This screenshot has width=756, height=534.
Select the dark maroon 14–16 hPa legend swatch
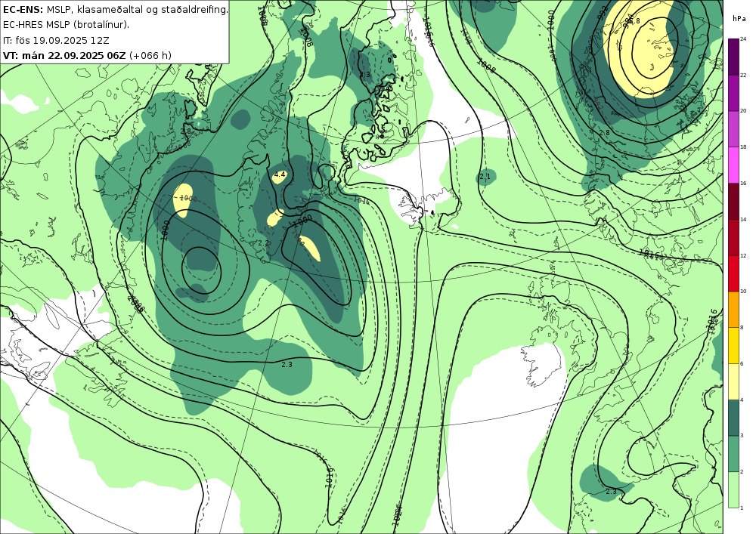point(734,201)
